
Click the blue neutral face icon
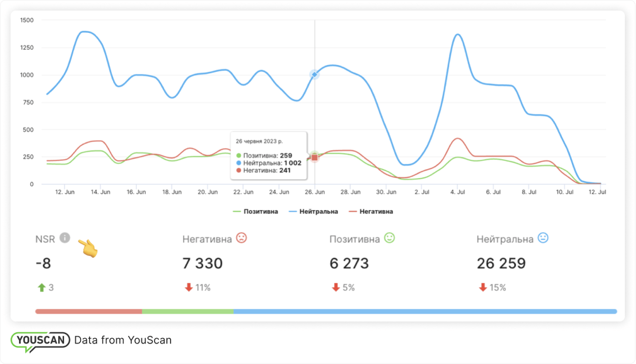click(x=543, y=238)
